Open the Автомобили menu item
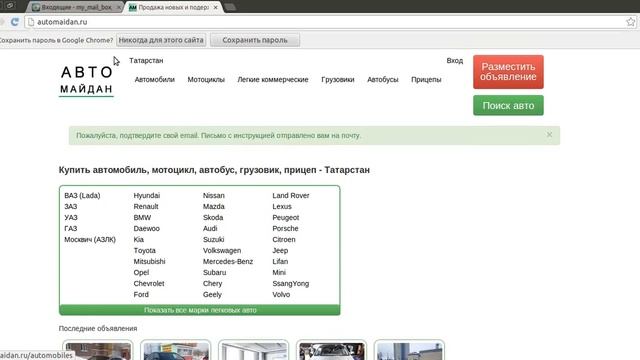This screenshot has width=640, height=360. click(155, 80)
